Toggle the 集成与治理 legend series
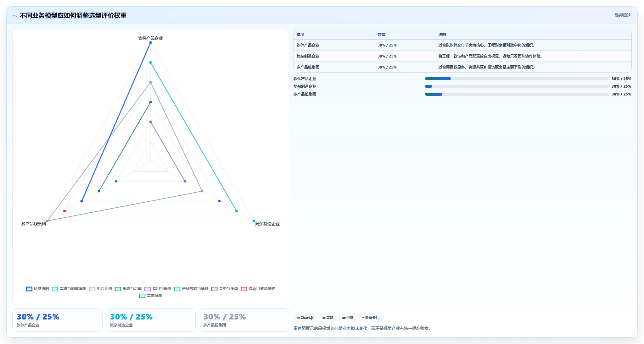This screenshot has width=644, height=344. (128, 289)
